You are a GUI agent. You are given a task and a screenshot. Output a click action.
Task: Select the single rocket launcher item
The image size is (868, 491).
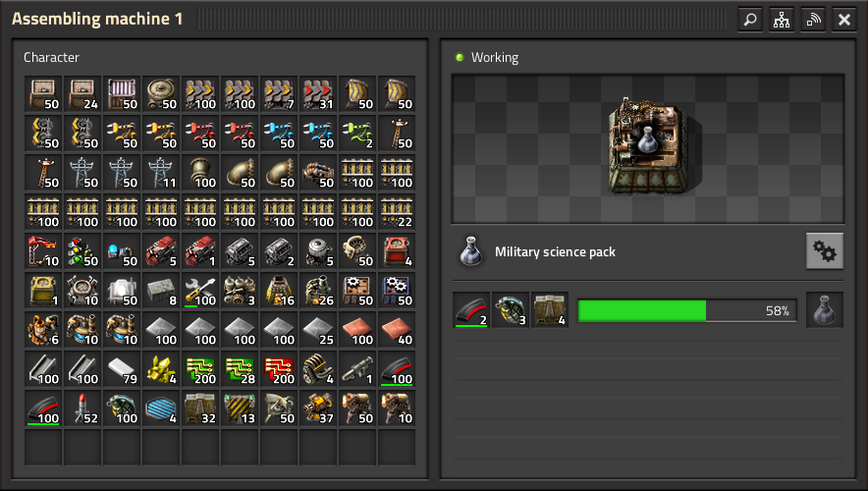point(357,369)
